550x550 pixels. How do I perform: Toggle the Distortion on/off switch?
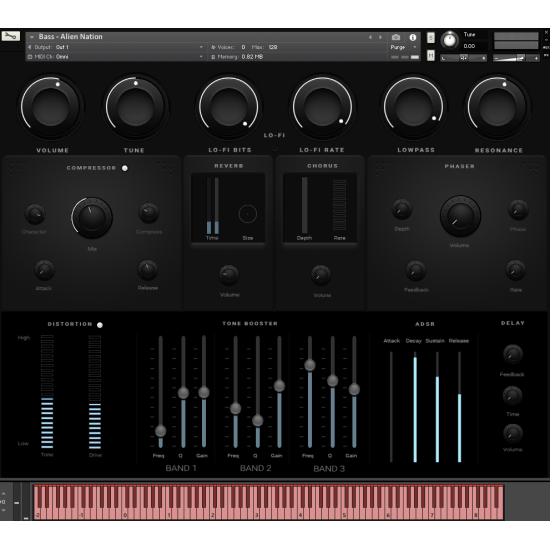(100, 325)
